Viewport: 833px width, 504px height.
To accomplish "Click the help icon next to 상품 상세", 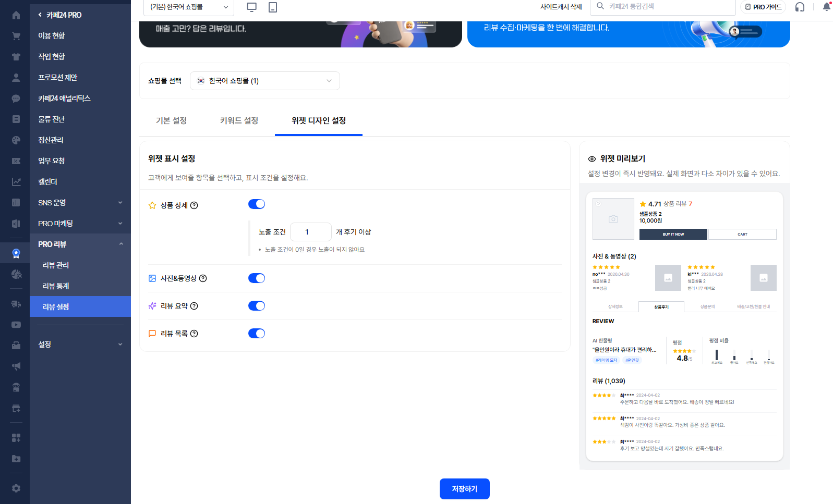I will [194, 205].
